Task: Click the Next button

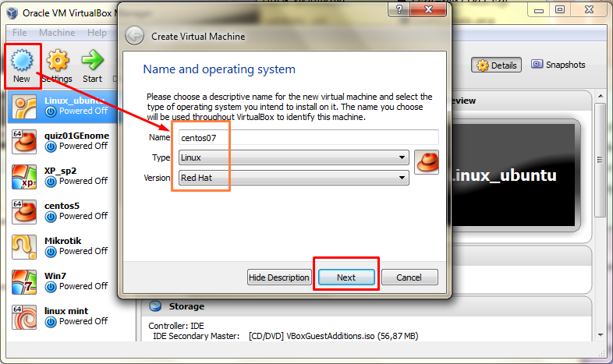Action: (346, 277)
